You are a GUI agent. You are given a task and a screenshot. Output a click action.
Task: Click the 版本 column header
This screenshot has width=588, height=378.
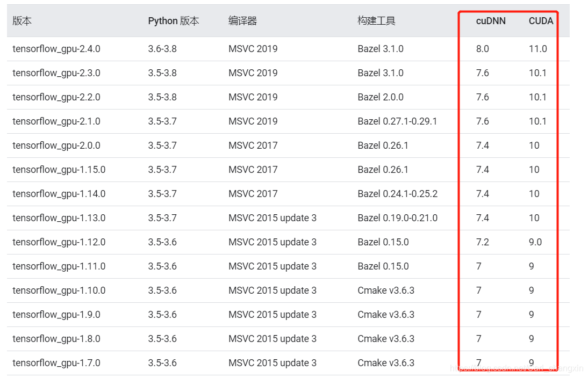pos(22,21)
